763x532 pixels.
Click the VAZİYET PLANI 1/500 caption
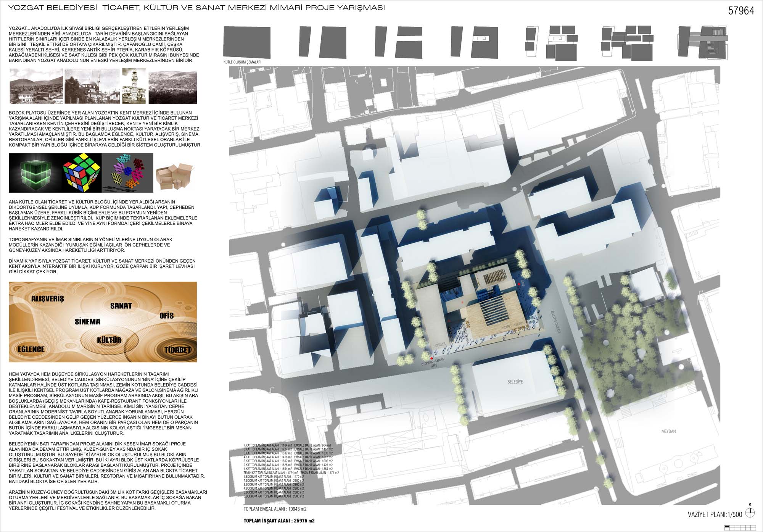click(715, 514)
